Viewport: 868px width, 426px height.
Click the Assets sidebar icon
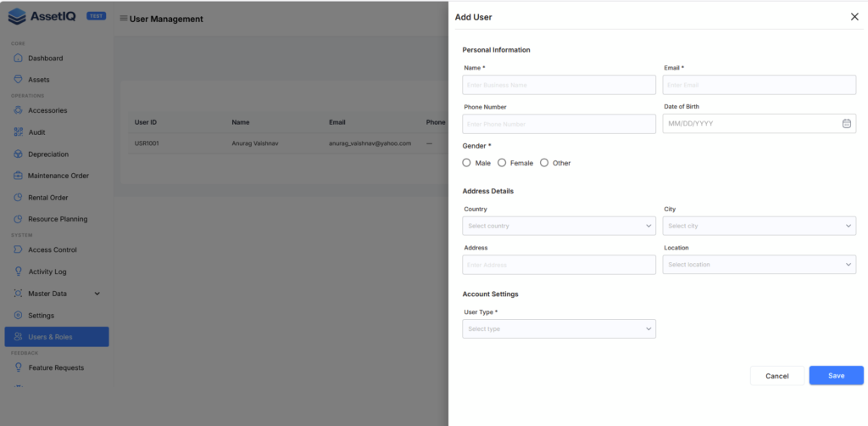(x=18, y=80)
